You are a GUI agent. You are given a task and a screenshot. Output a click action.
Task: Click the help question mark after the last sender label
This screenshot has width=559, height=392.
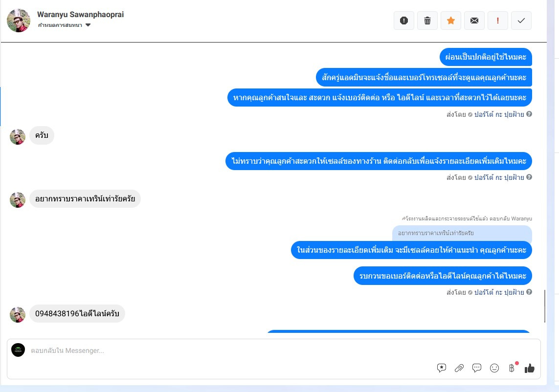[x=529, y=292]
